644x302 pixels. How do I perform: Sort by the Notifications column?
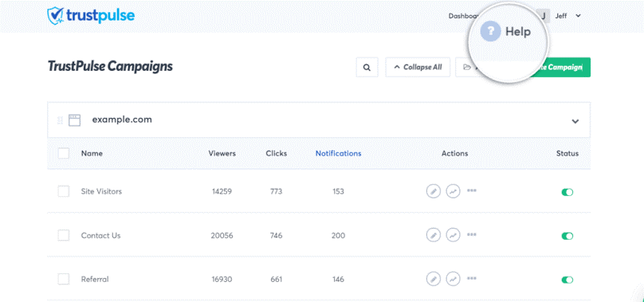pos(339,153)
